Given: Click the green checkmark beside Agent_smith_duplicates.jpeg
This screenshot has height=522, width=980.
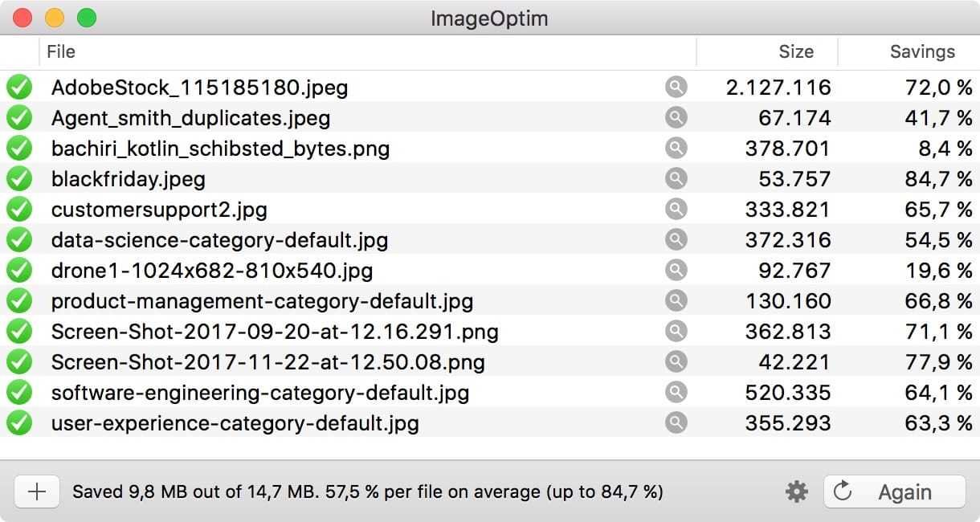Looking at the screenshot, I should [x=19, y=118].
